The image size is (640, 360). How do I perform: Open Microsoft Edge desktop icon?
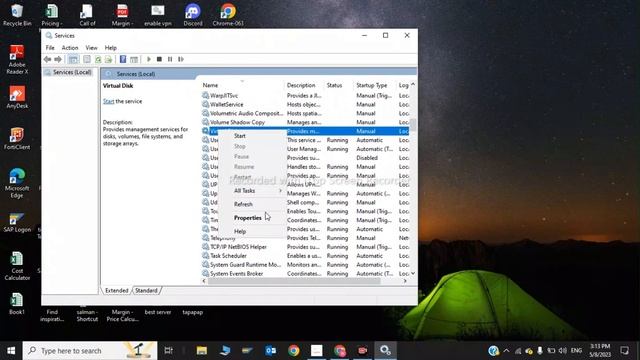point(17,183)
